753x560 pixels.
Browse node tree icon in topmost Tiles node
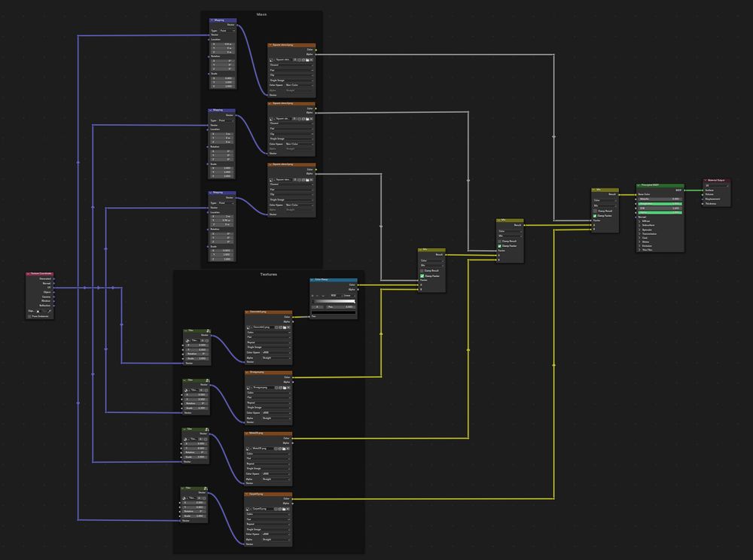click(187, 341)
